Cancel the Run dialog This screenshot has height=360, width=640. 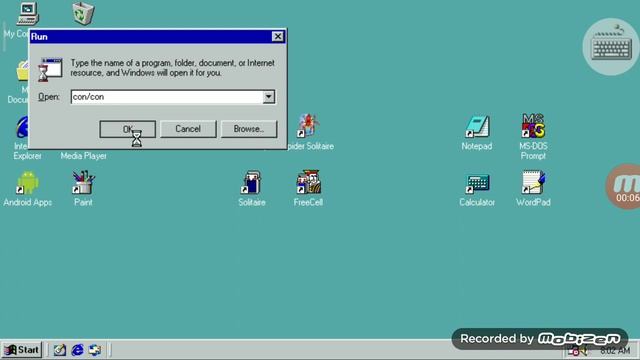tap(188, 129)
